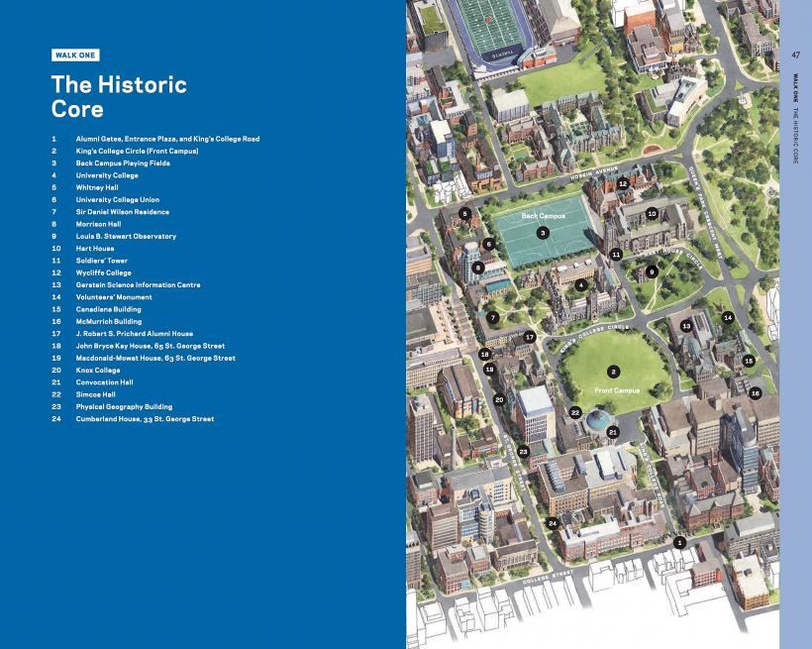Click map marker number 23
Viewport: 812px width, 649px height.
click(x=523, y=452)
